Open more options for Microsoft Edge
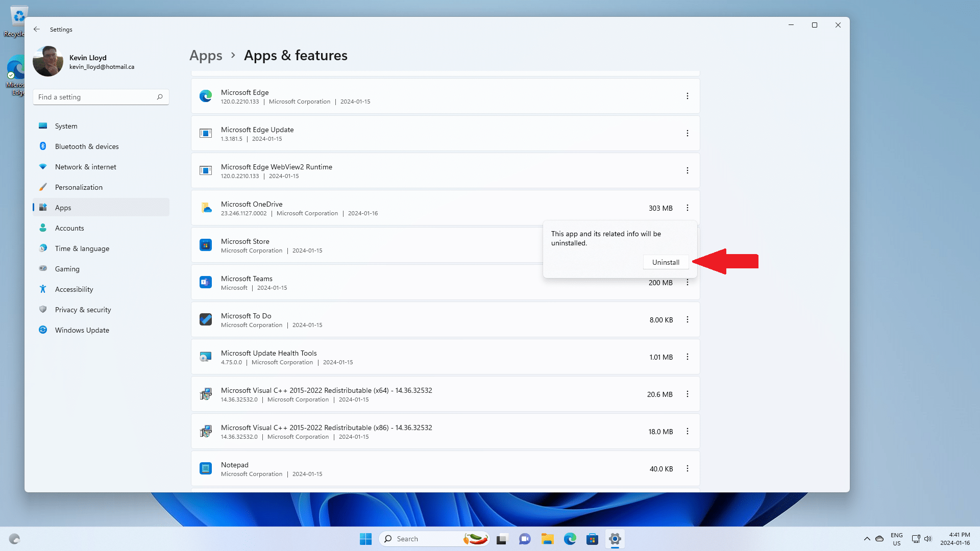The width and height of the screenshot is (980, 551). coord(687,96)
